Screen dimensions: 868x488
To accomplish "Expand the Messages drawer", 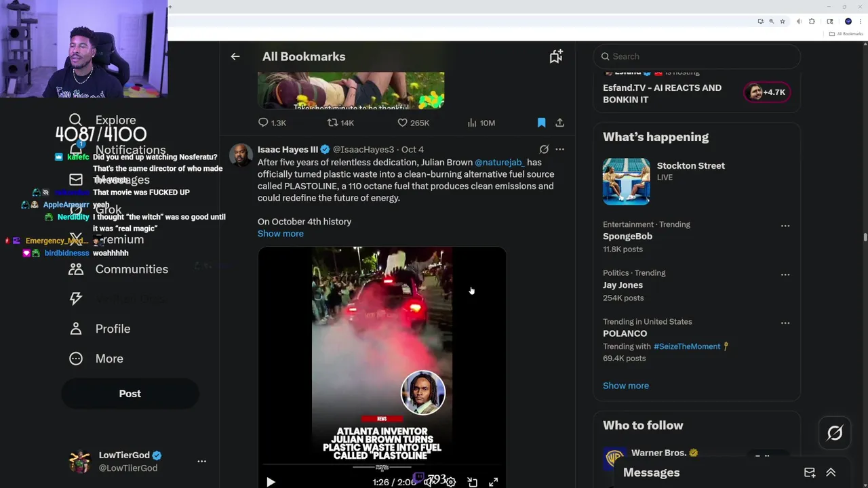I will point(831,472).
